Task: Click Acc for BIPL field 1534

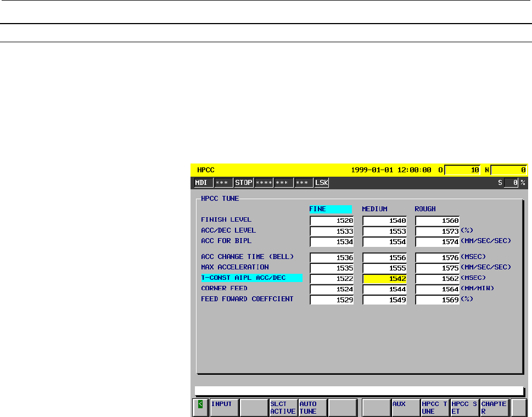Action: [332, 242]
